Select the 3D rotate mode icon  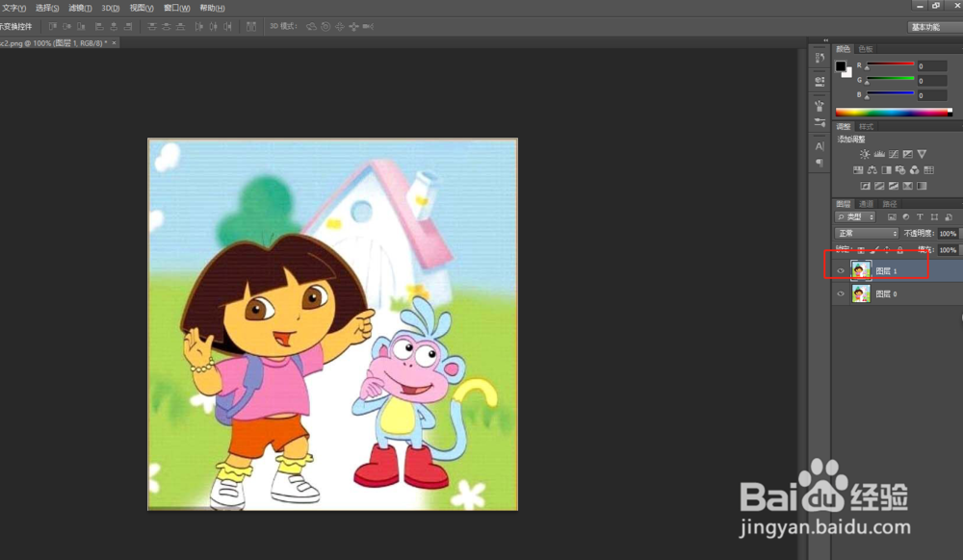(311, 26)
